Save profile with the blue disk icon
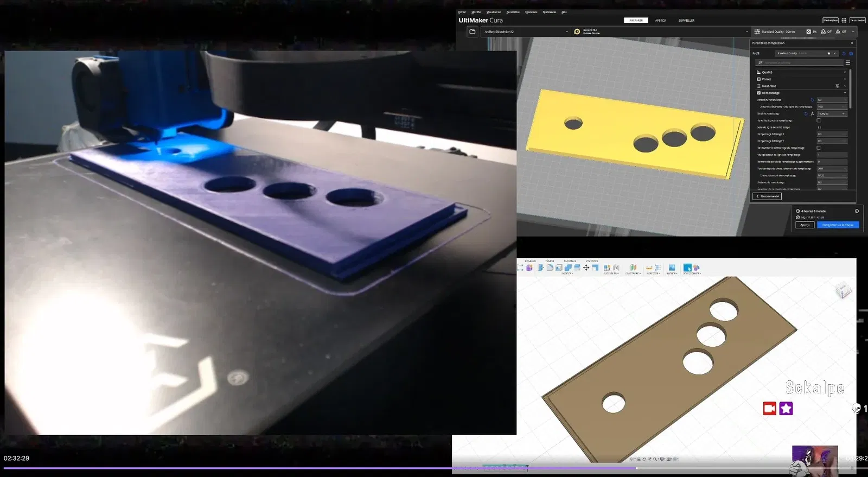This screenshot has height=477, width=868. [851, 54]
